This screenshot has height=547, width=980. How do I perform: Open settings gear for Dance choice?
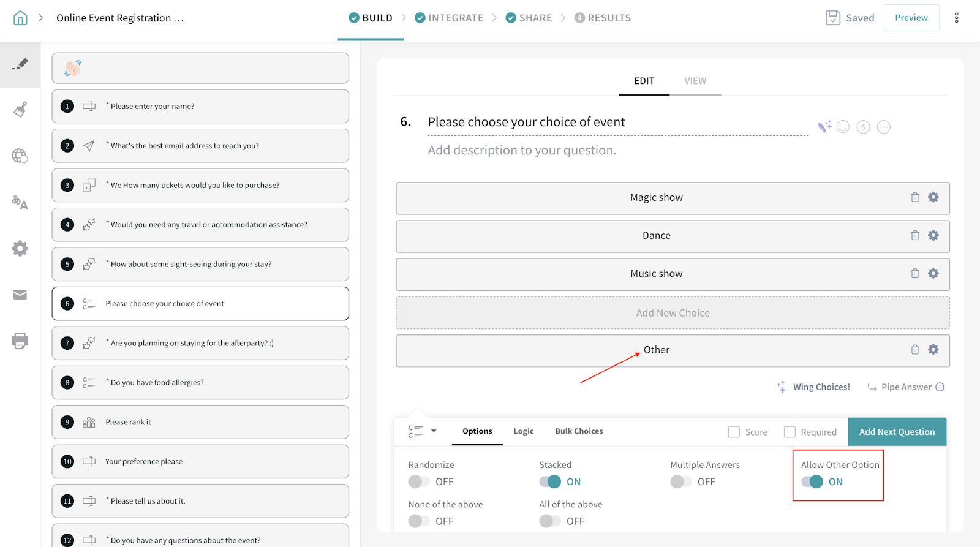(933, 235)
